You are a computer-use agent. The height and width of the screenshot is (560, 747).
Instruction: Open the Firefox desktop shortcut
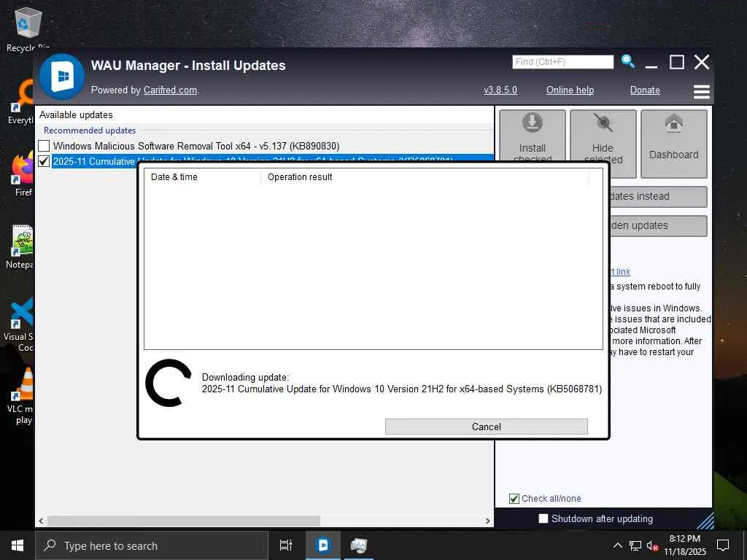(23, 174)
